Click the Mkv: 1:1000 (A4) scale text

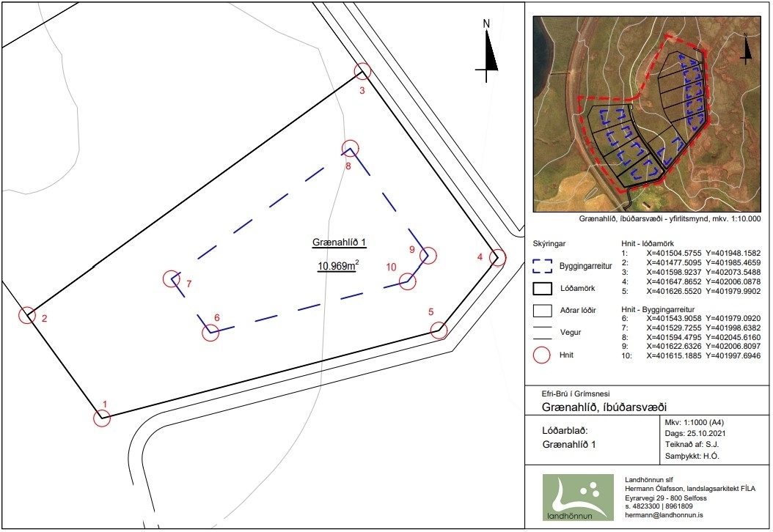tap(694, 423)
